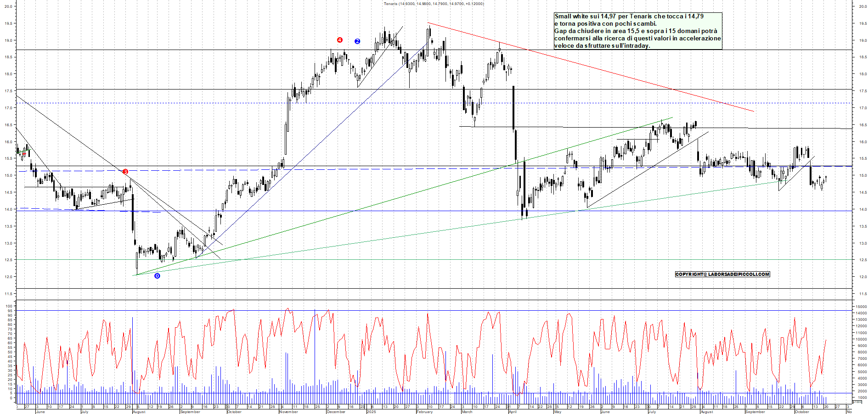Click the May label on time axis
The height and width of the screenshot is (414, 868).
click(x=558, y=412)
